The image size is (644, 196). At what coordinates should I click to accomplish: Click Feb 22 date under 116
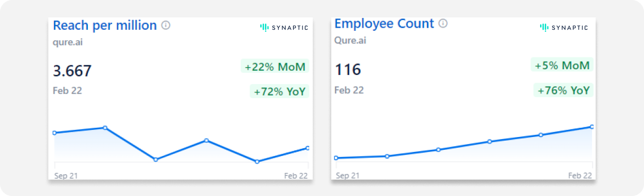point(349,90)
